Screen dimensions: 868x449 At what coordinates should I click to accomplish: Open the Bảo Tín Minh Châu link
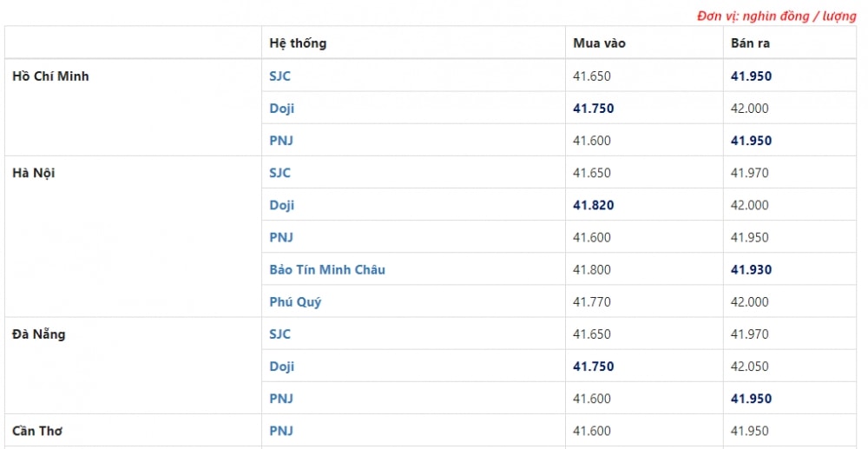tap(327, 269)
